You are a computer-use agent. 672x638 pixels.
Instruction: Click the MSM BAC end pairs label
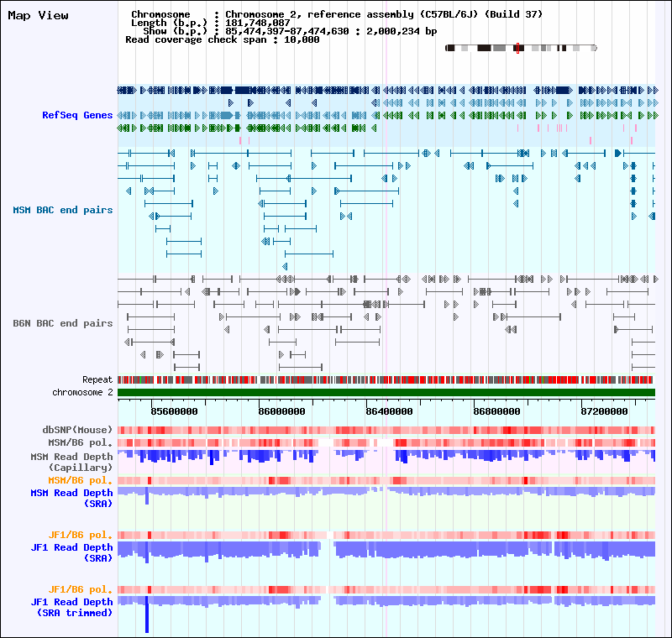[x=62, y=210]
